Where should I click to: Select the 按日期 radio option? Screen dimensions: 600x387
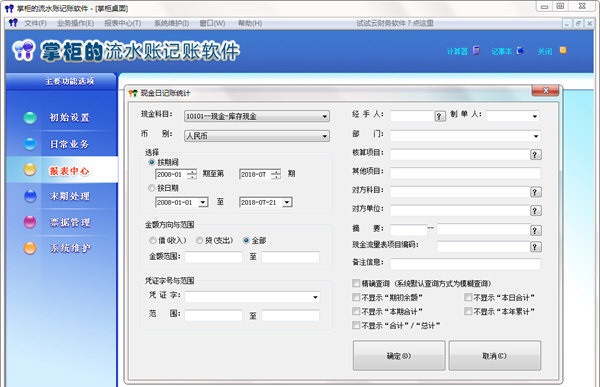152,188
